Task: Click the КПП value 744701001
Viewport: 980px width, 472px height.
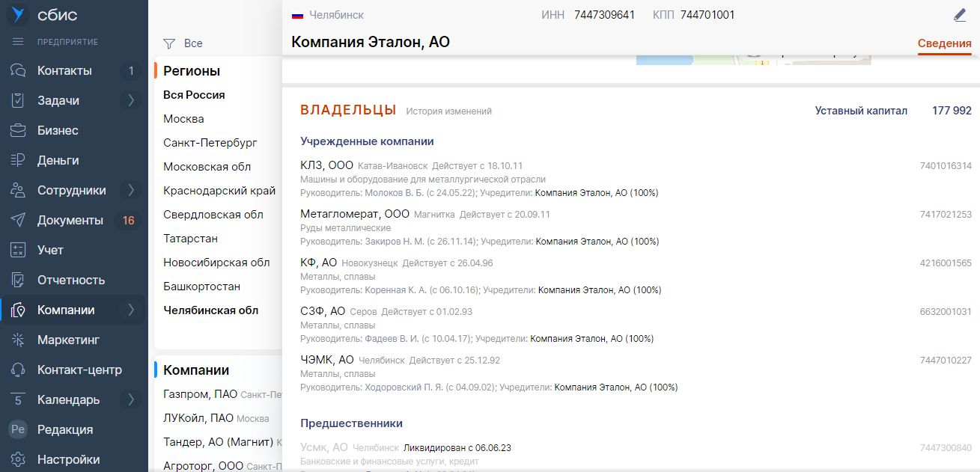Action: pyautogui.click(x=707, y=15)
